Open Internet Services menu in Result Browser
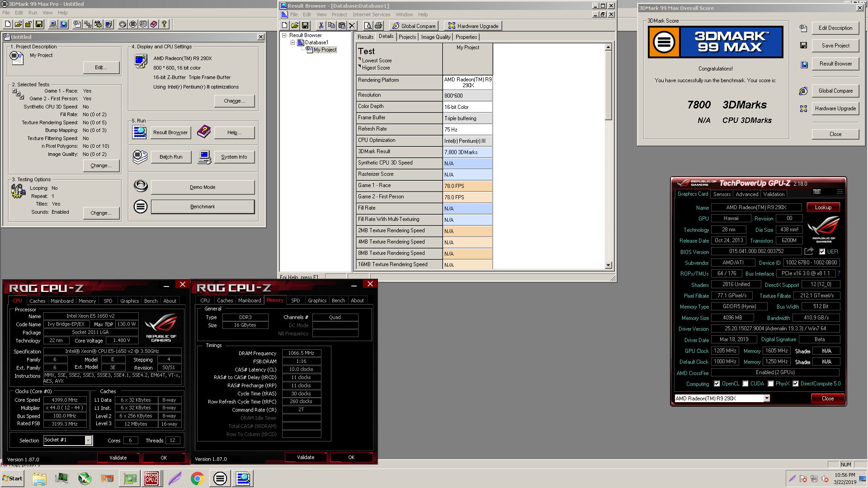Screen dimensions: 868x488 [x=372, y=14]
